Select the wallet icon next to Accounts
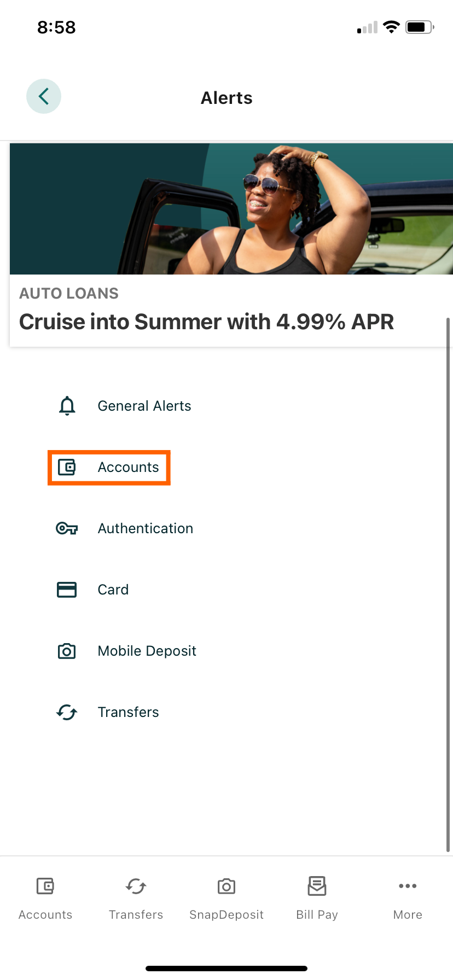 [66, 468]
